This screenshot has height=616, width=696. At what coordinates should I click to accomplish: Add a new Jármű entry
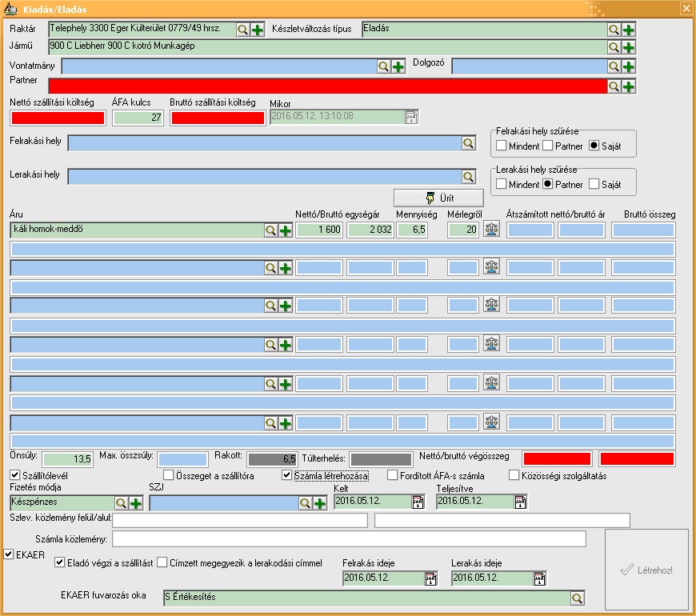(x=629, y=47)
